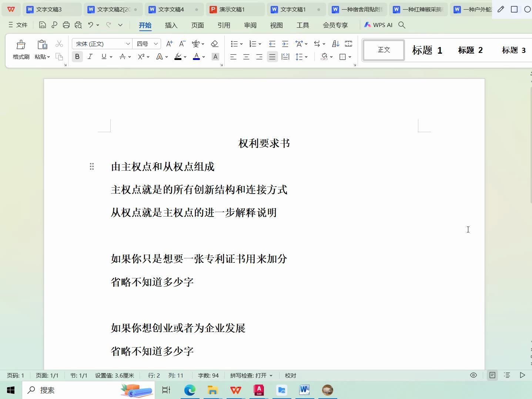Click the taskbar 搜索 box
Viewport: 532px width, 399px height.
click(88, 390)
